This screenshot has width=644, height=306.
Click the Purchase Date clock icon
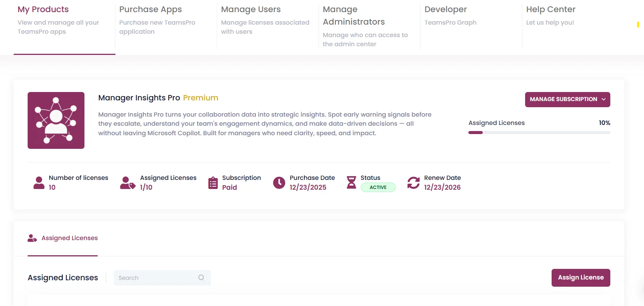pos(279,183)
